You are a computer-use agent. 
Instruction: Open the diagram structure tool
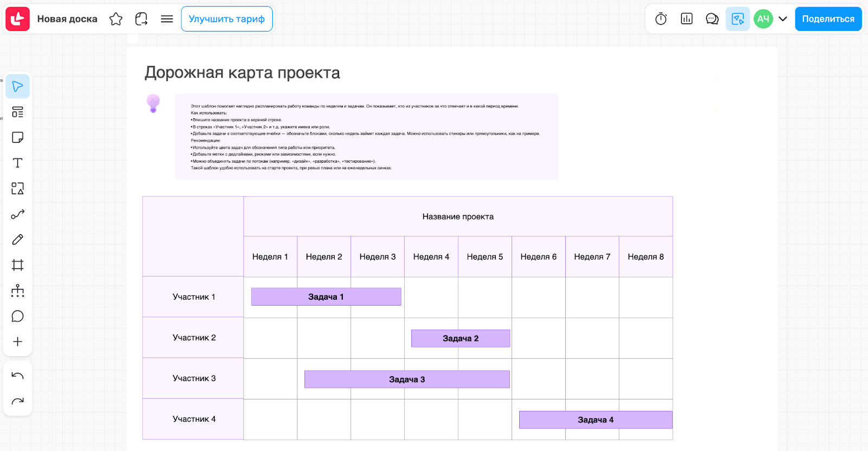[17, 291]
